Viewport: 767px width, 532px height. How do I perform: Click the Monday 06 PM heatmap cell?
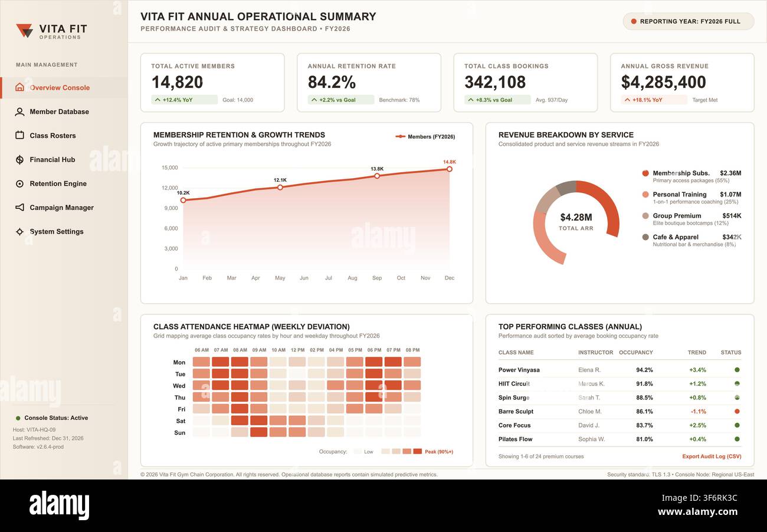pyautogui.click(x=373, y=362)
